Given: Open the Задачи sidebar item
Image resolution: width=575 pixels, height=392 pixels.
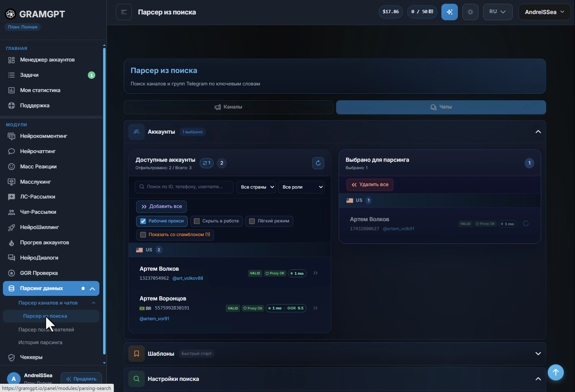Looking at the screenshot, I should 51,75.
